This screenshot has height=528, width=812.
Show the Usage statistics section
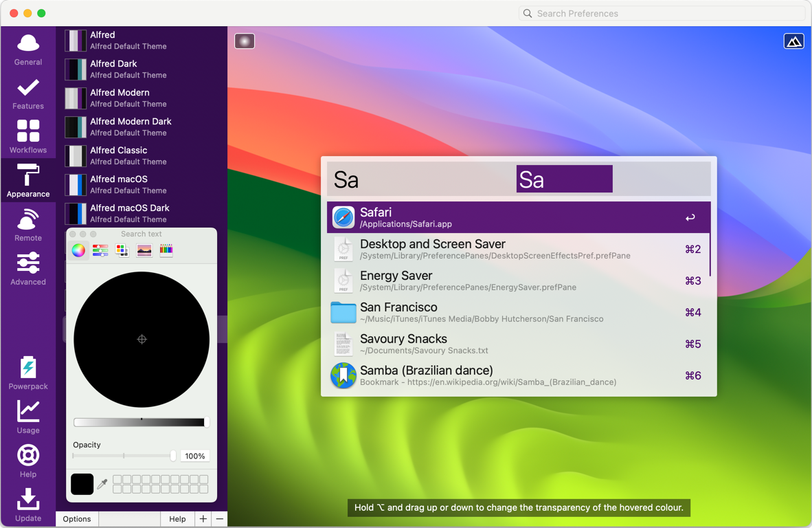pos(28,417)
